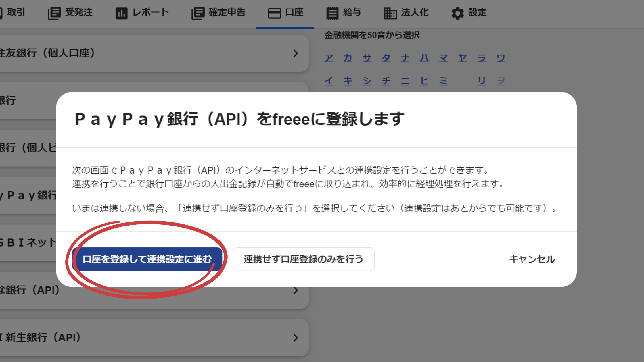Screen dimensions: 644x362
Task: Choose 連携せず口座登録のみを行う button
Action: pos(303,259)
